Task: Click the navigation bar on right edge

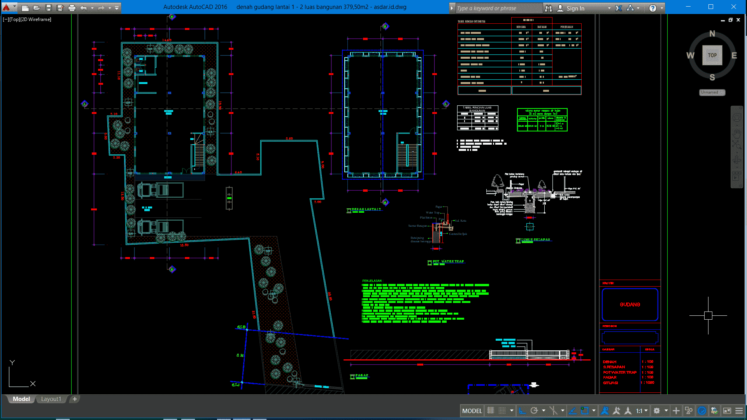Action: (736, 148)
